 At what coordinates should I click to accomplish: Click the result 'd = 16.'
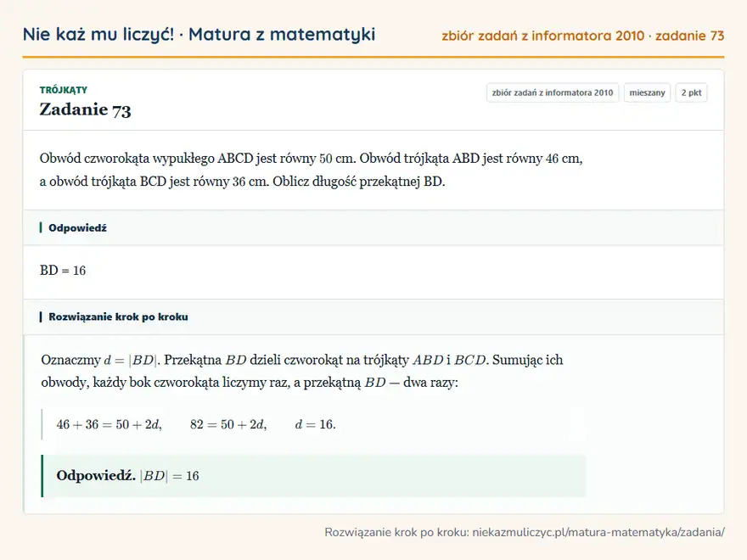316,424
